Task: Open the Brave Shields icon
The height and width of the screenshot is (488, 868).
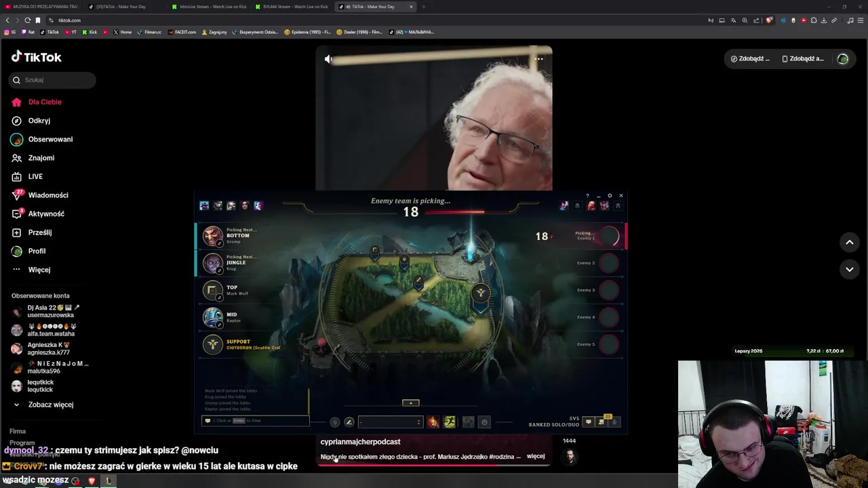Action: (768, 20)
